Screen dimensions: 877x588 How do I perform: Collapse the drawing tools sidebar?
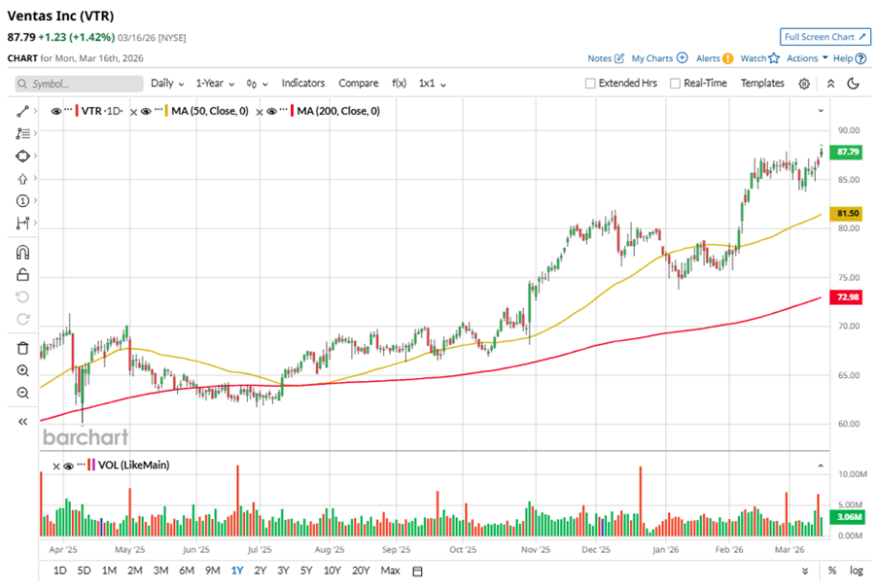22,422
